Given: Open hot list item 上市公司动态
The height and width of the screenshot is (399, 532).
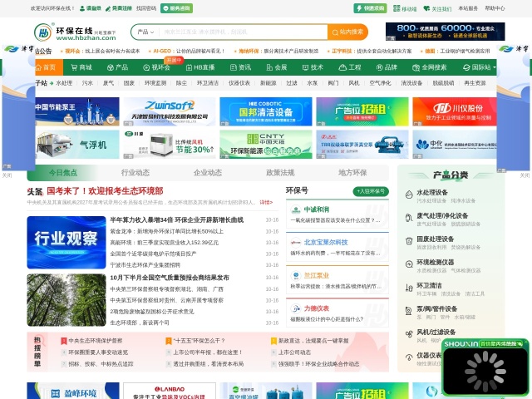Looking at the screenshot, I should point(294,352).
